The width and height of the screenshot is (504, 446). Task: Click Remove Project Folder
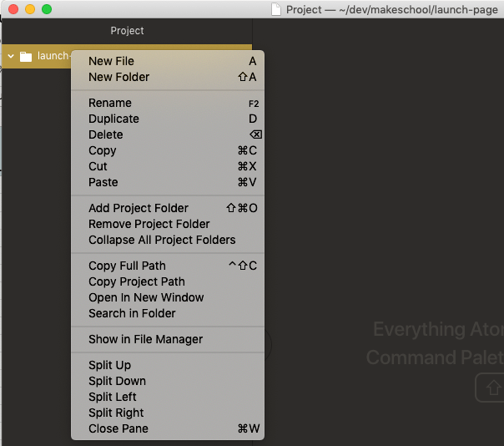point(149,224)
